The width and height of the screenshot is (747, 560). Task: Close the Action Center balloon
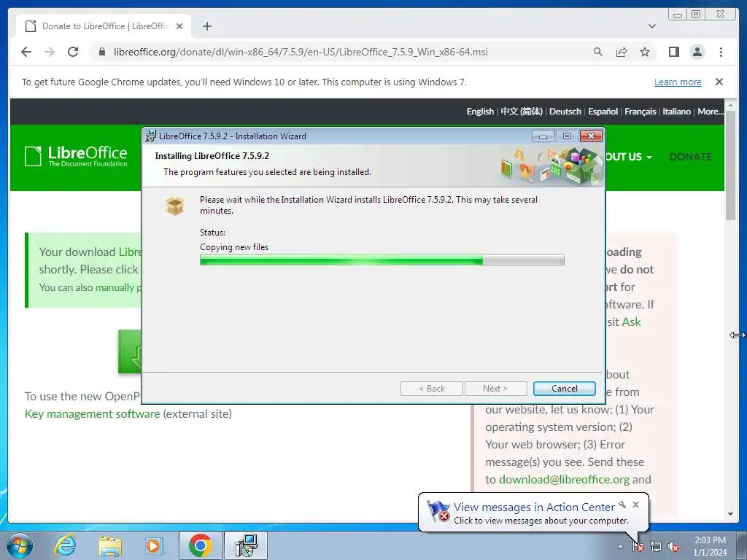click(635, 505)
